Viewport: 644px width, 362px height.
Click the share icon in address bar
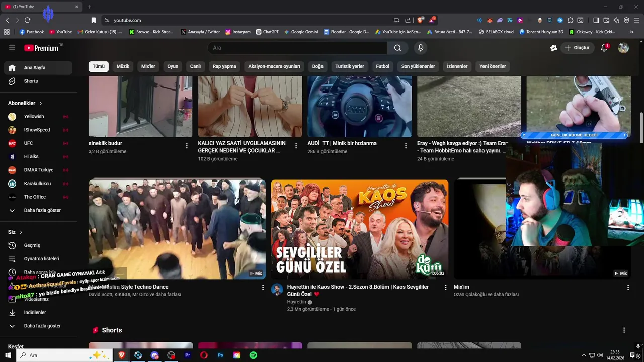(408, 20)
